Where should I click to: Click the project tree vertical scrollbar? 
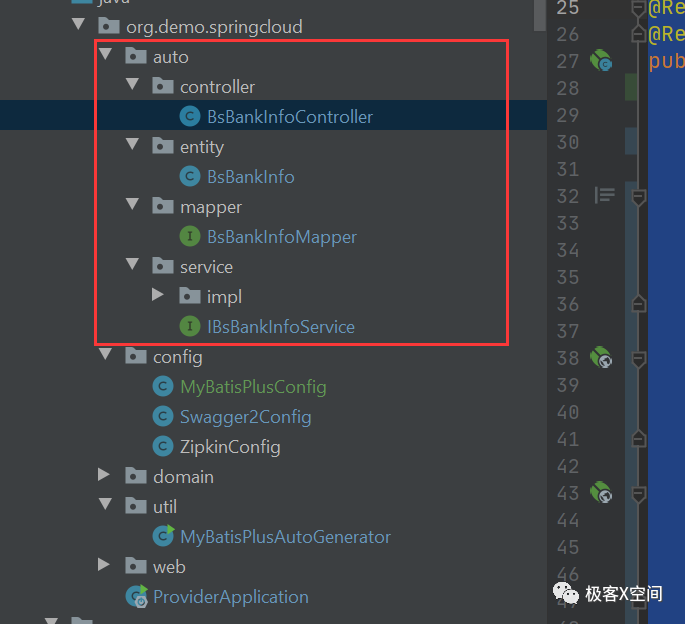pyautogui.click(x=540, y=15)
